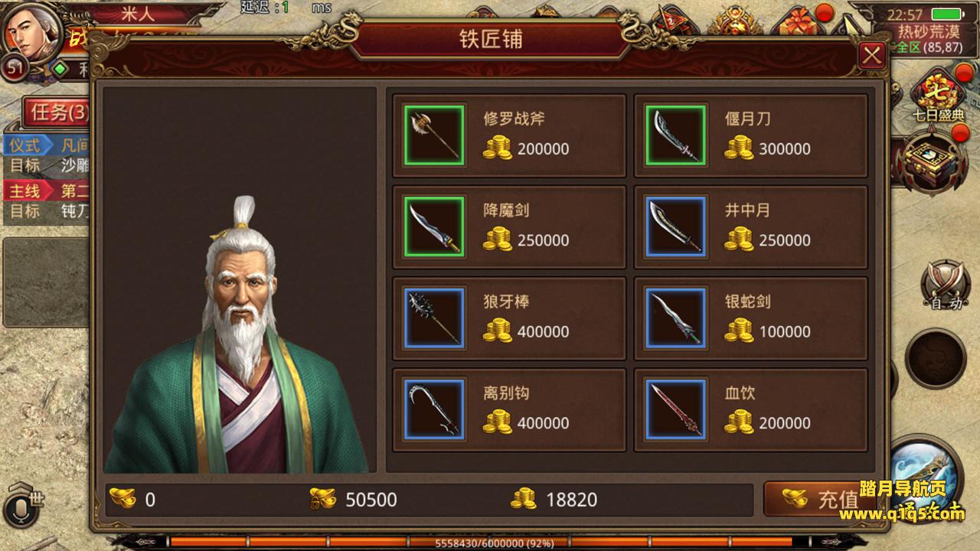The width and height of the screenshot is (980, 551).
Task: Switch to the 主线 main quest tab
Action: [x=27, y=191]
